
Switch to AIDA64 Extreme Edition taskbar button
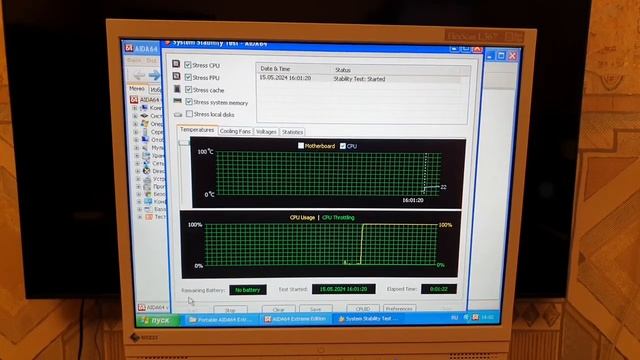295,319
